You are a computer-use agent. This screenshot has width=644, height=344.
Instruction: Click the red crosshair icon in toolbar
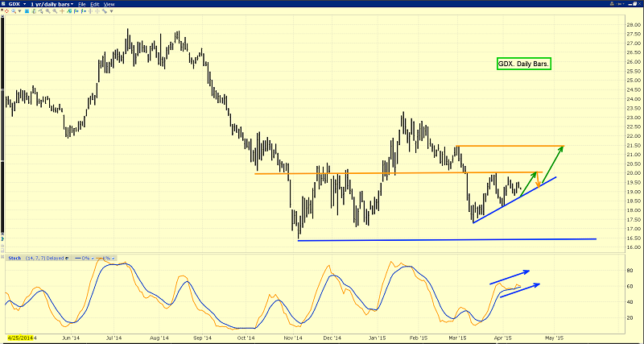[7, 11]
